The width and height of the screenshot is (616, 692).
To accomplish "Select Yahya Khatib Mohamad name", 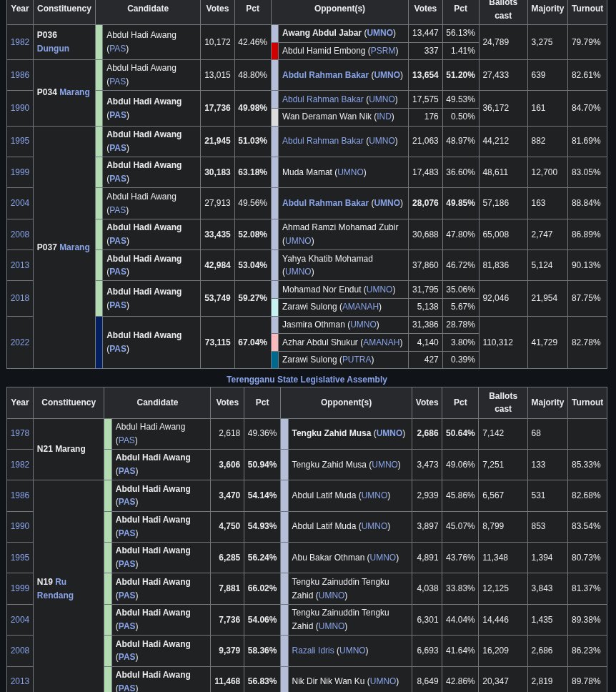I will click(x=327, y=259).
